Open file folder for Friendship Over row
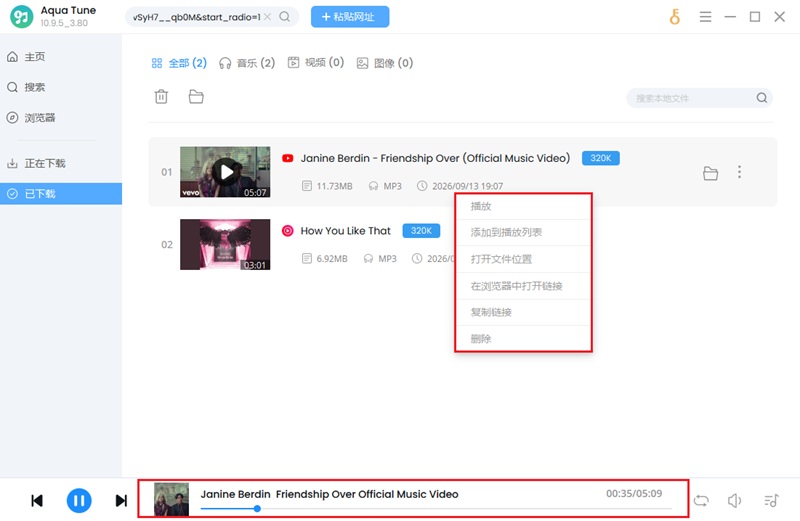The width and height of the screenshot is (800, 521). pos(710,173)
